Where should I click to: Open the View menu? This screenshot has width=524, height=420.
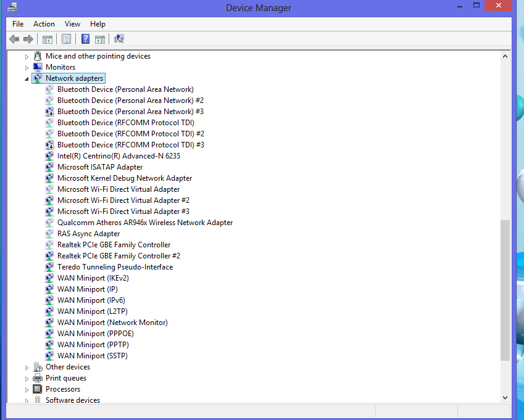point(72,24)
